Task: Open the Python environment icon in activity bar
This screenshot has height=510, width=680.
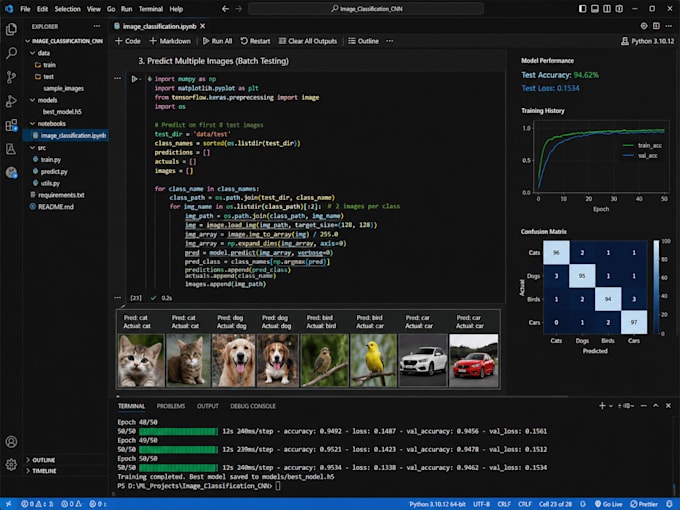Action: point(11,173)
